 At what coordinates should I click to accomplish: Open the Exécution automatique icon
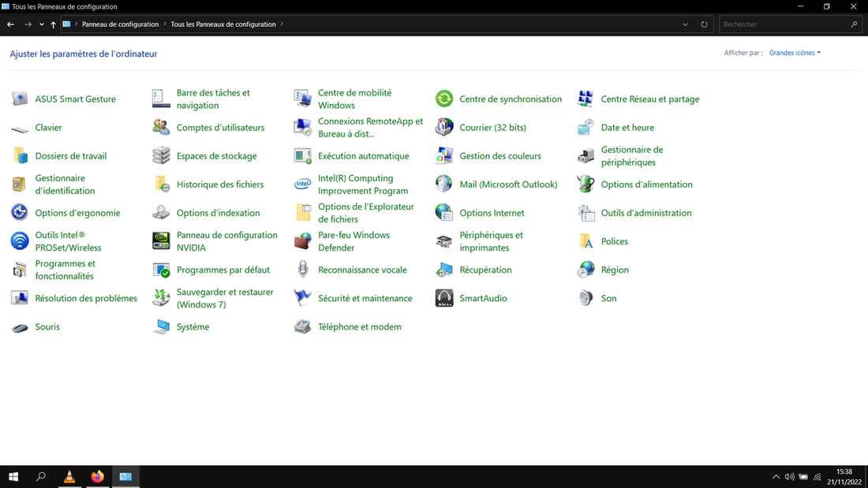tap(303, 156)
